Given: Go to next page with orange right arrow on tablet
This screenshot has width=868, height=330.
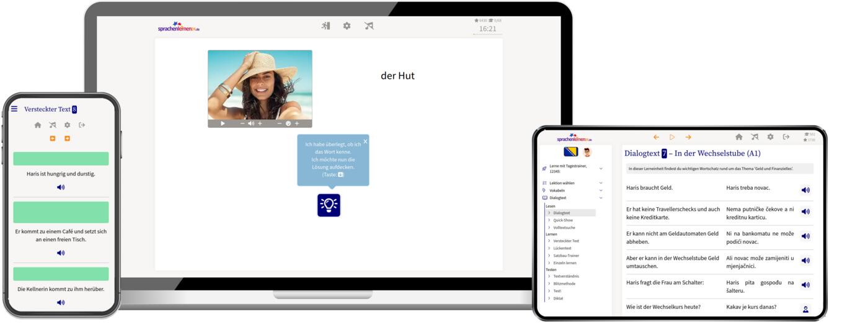Looking at the screenshot, I should (x=688, y=137).
